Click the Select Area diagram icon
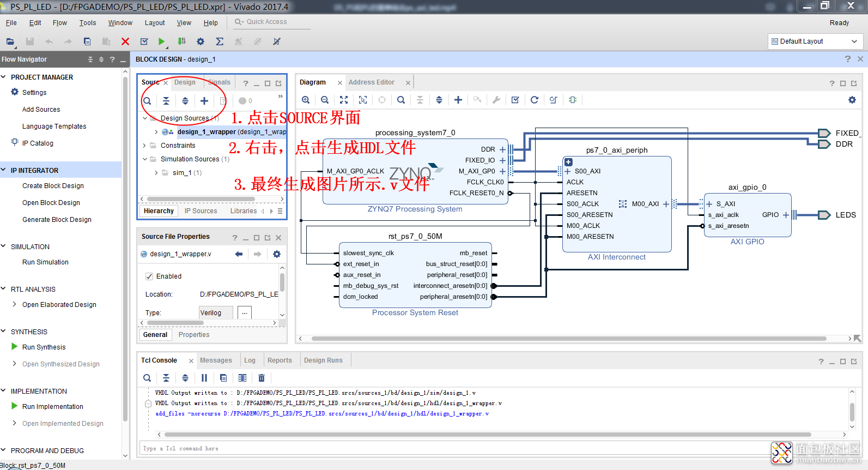The height and width of the screenshot is (470, 868). [363, 100]
